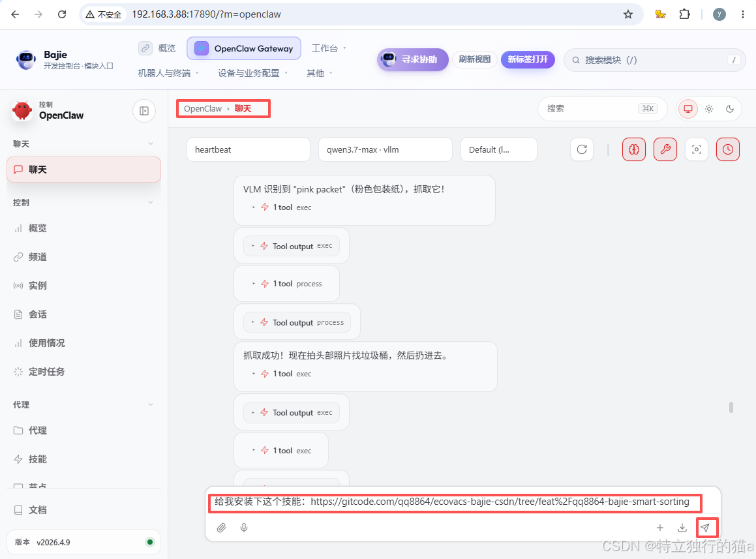Click the Bajie robot logo
756x559 pixels.
(25, 60)
